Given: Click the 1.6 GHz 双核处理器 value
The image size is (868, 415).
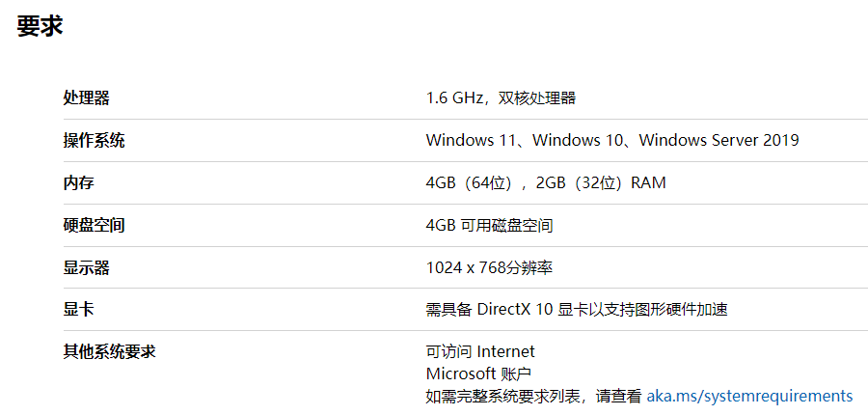Looking at the screenshot, I should 501,97.
